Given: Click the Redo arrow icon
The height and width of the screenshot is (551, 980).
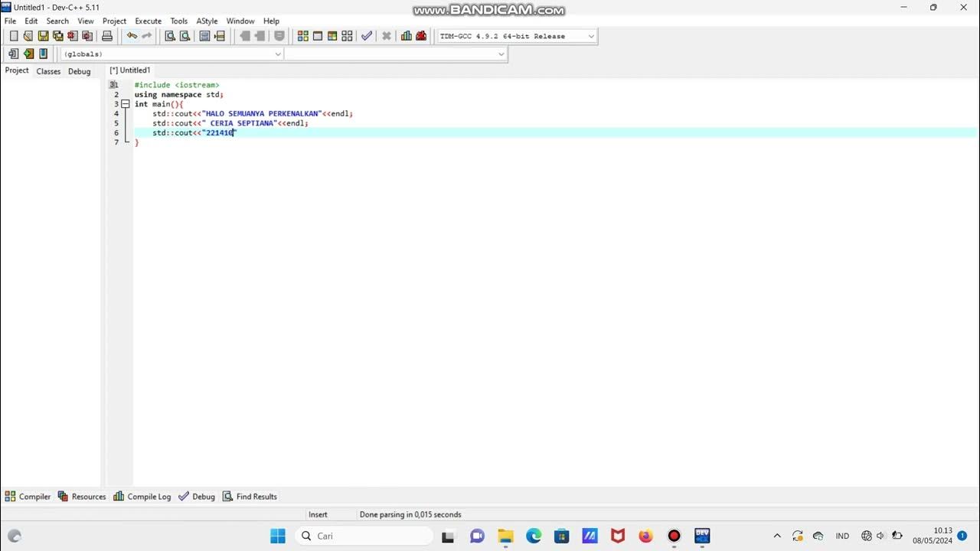Looking at the screenshot, I should (147, 36).
